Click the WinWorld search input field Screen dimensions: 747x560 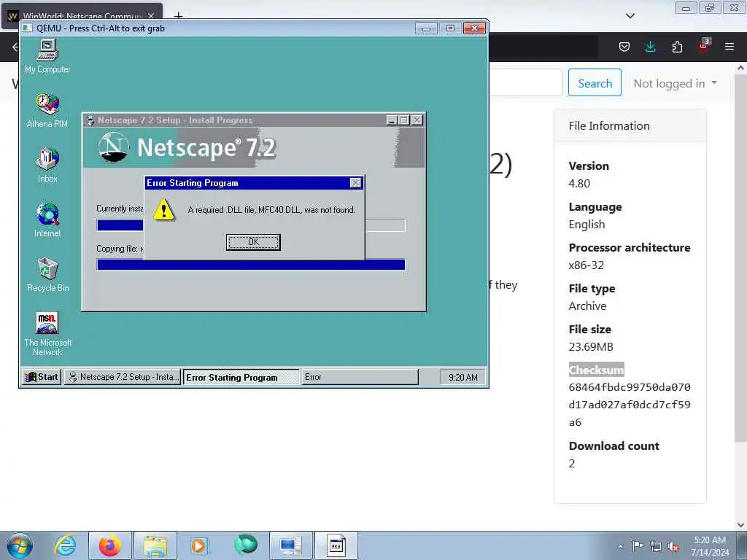click(x=526, y=82)
